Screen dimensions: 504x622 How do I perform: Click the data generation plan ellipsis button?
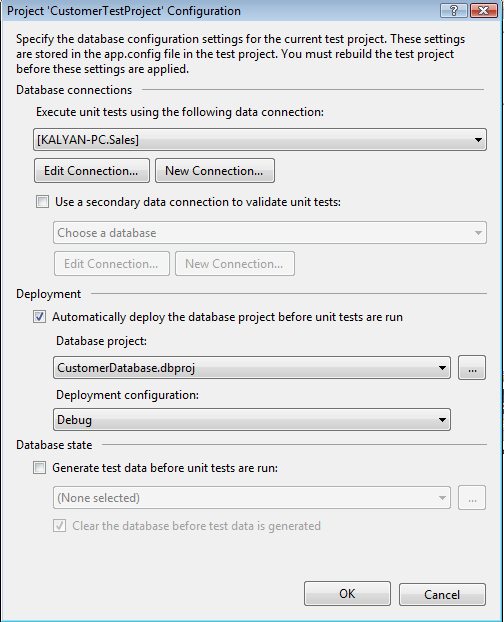click(x=472, y=497)
